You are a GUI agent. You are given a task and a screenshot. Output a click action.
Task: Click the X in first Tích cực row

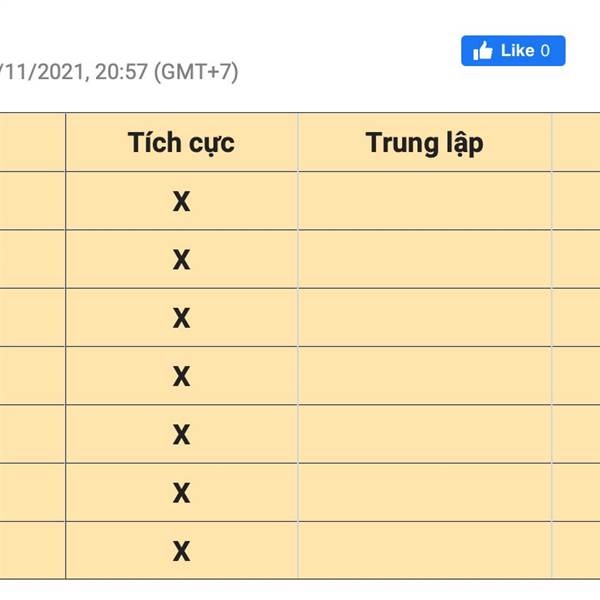[x=181, y=201]
